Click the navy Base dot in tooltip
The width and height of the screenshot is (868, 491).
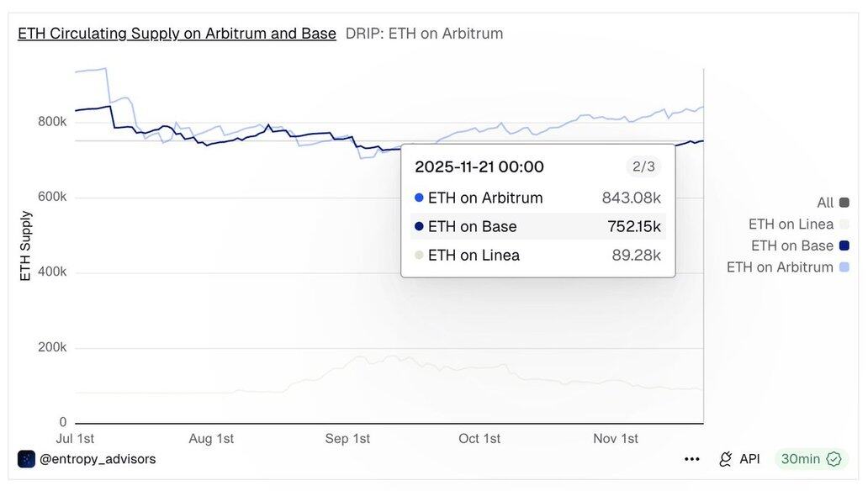click(419, 227)
